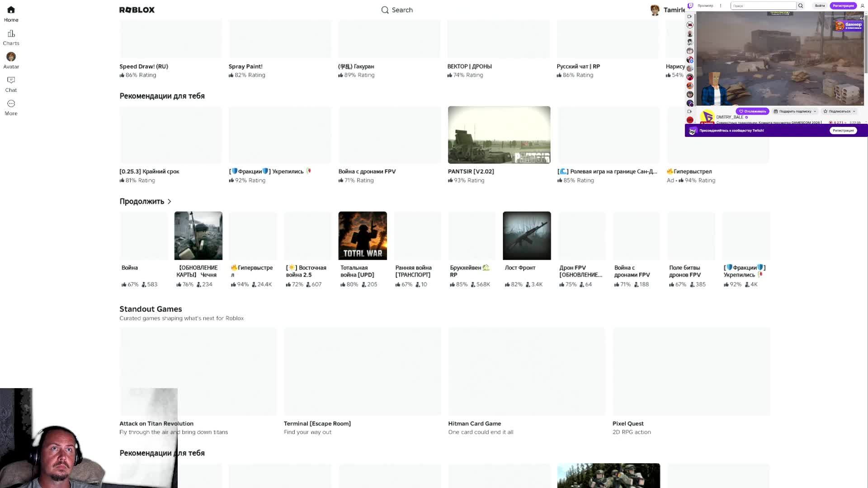Click the Standout Games section heading
This screenshot has width=868, height=488.
click(151, 309)
